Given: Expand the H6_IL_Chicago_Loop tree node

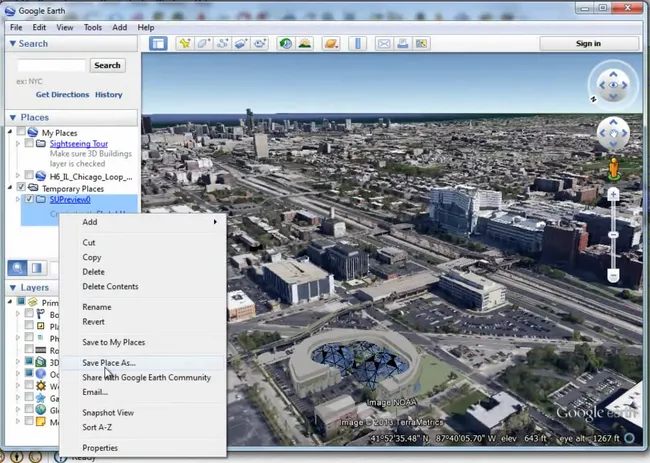Looking at the screenshot, I should click(18, 176).
